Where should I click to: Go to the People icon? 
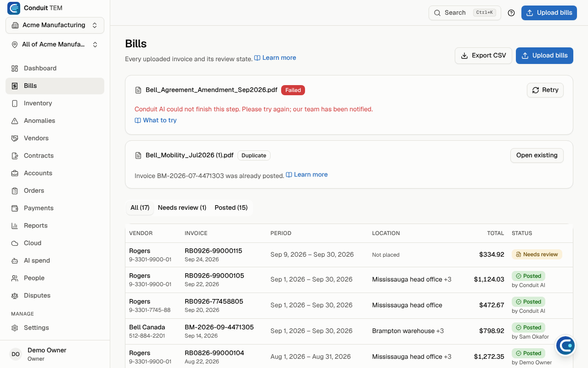15,278
